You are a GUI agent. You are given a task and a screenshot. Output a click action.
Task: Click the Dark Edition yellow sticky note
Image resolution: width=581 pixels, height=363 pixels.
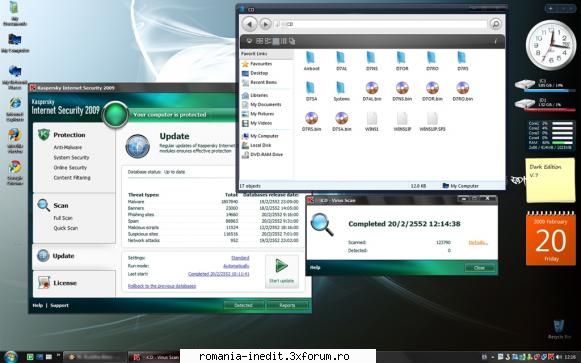coord(551,180)
